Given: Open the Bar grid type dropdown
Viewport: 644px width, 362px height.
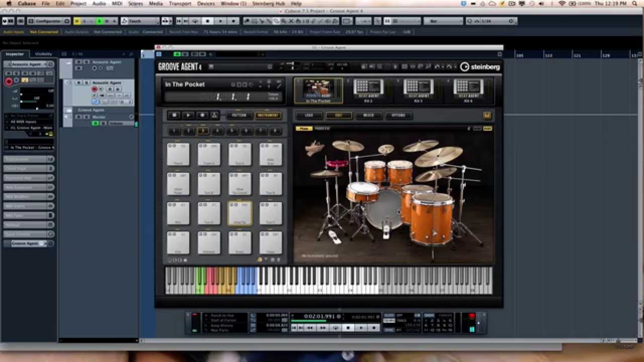Looking at the screenshot, I should pos(443,21).
